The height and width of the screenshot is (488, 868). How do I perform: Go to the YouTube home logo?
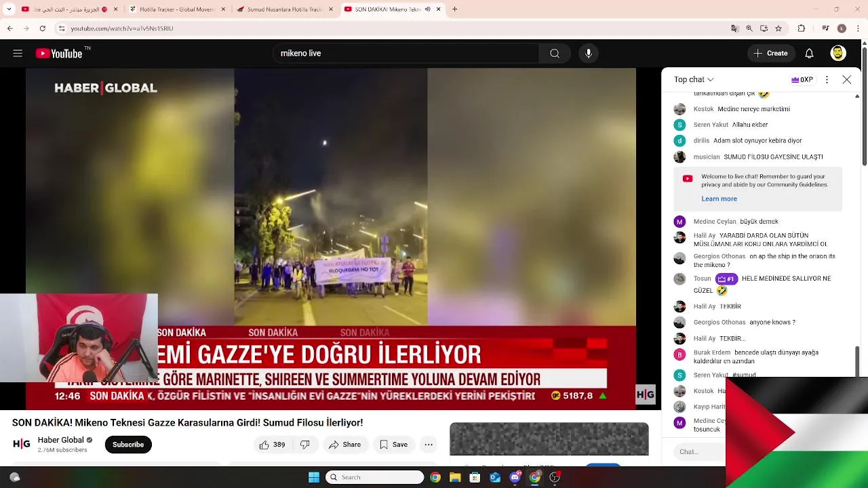pos(59,54)
